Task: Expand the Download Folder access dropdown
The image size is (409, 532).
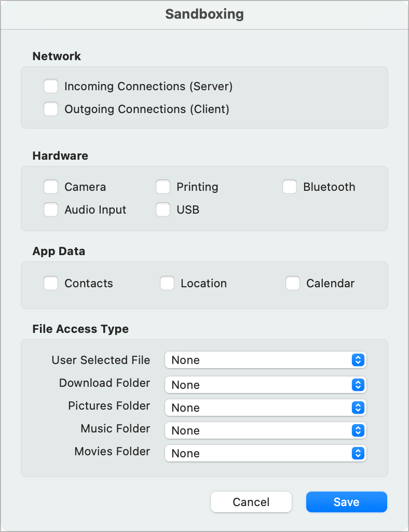Action: click(265, 385)
